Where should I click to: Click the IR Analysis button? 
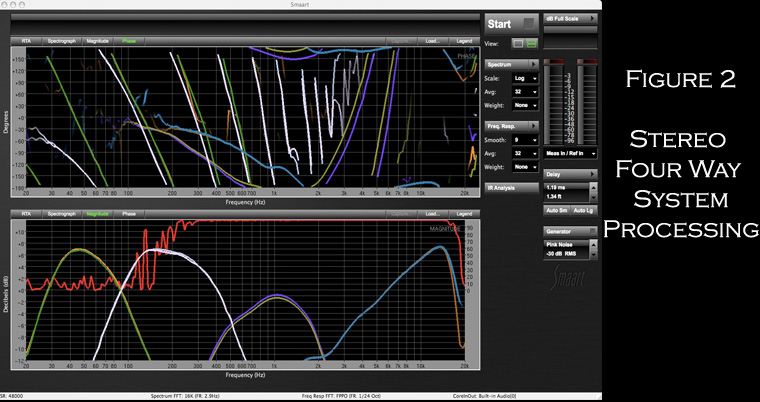(512, 188)
